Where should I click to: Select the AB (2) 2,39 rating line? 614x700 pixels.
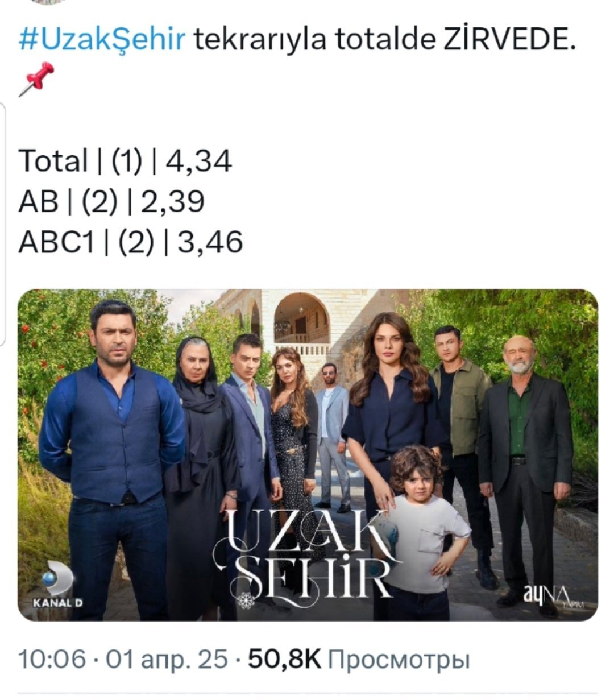(111, 201)
